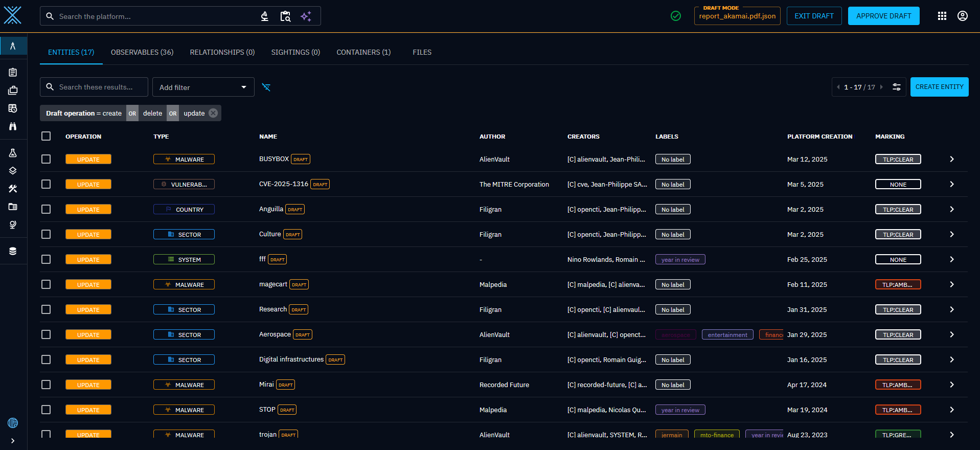Image resolution: width=980 pixels, height=450 pixels.
Task: Open Investigations binoculars icon in sidebar
Action: pyautogui.click(x=13, y=126)
